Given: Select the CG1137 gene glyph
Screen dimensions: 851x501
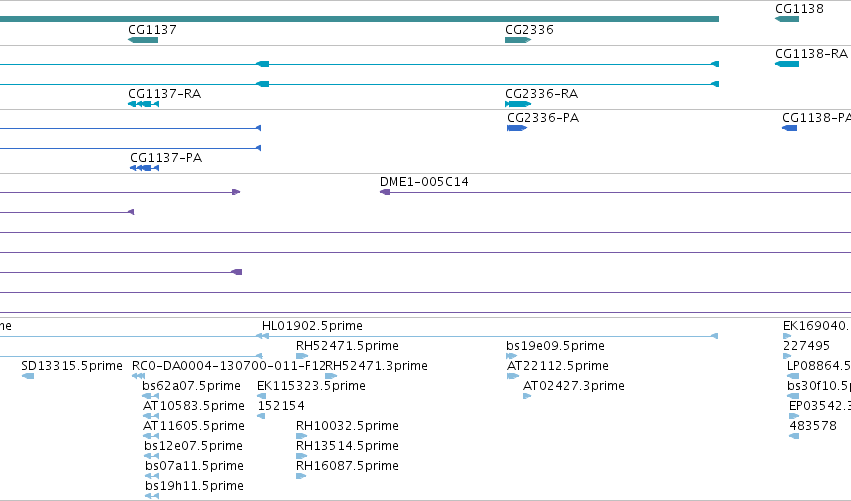Looking at the screenshot, I should click(x=143, y=40).
